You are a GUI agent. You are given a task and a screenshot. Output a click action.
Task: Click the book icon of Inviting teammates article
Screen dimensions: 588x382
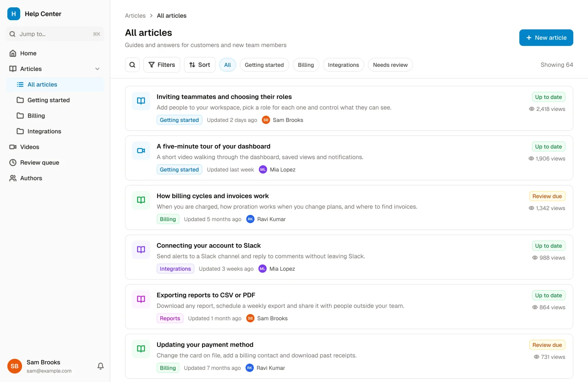[x=141, y=101]
